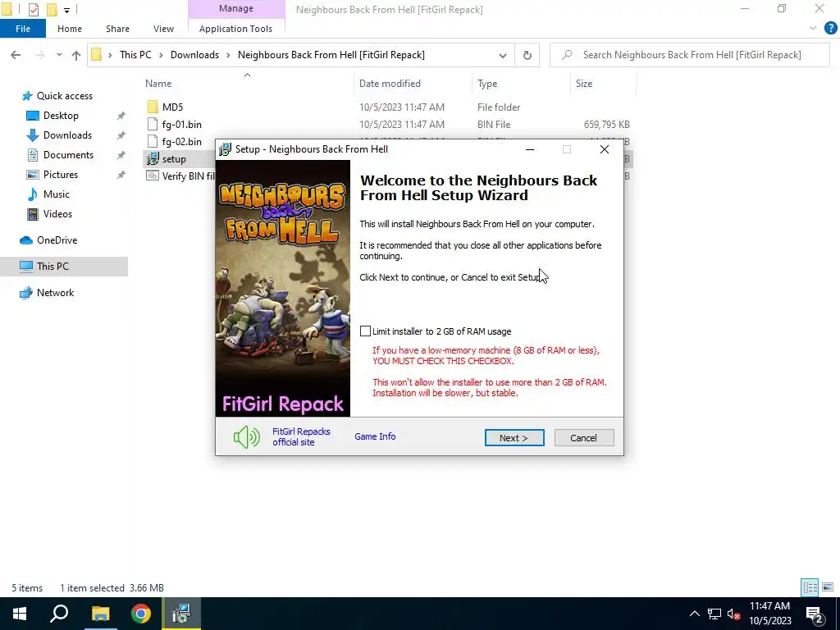
Task: Click the Downloads arrow icon in sidebar
Action: [x=33, y=135]
